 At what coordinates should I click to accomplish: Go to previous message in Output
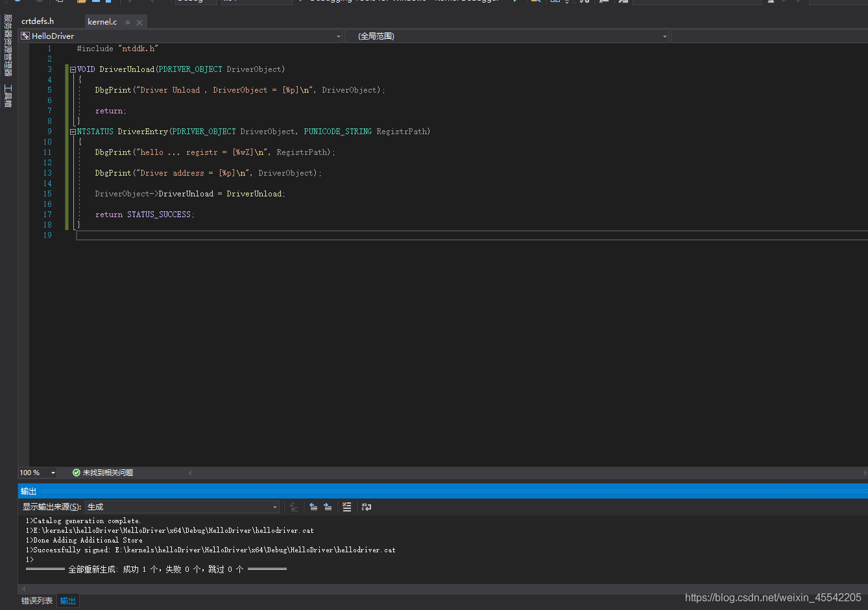click(313, 507)
